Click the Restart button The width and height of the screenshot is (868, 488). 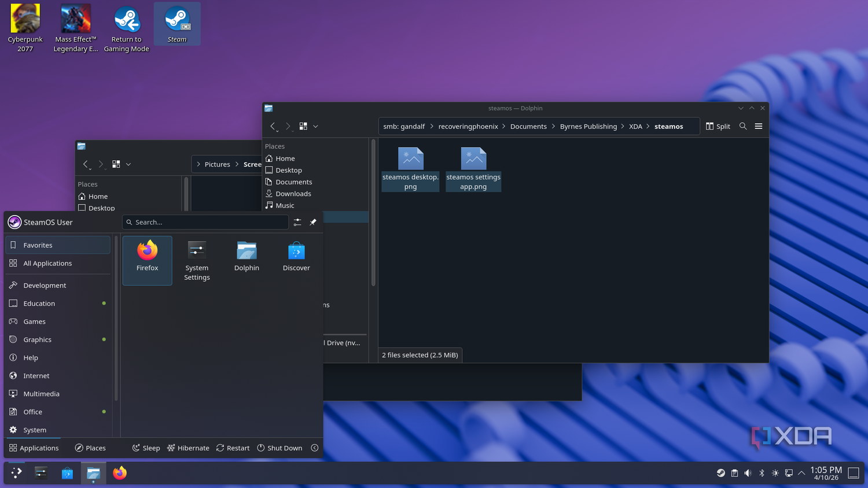coord(233,448)
